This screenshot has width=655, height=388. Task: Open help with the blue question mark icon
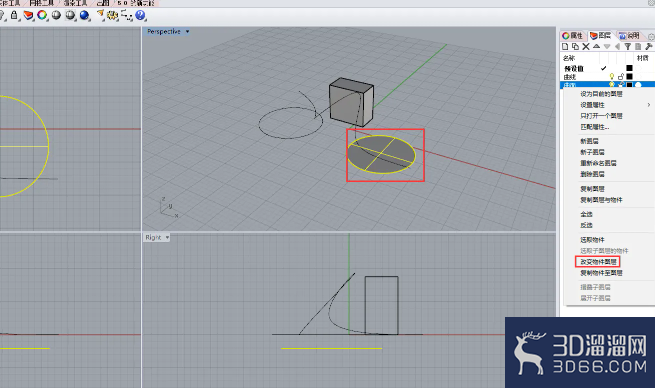[x=140, y=15]
